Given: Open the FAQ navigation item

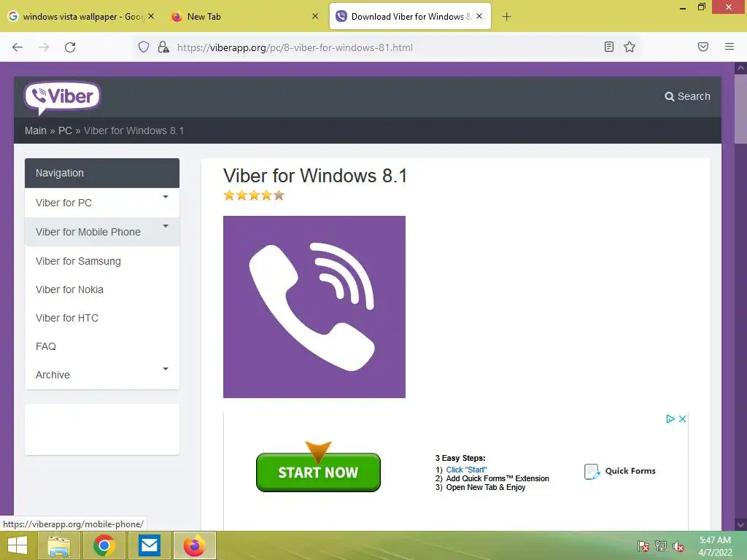Looking at the screenshot, I should tap(102, 346).
